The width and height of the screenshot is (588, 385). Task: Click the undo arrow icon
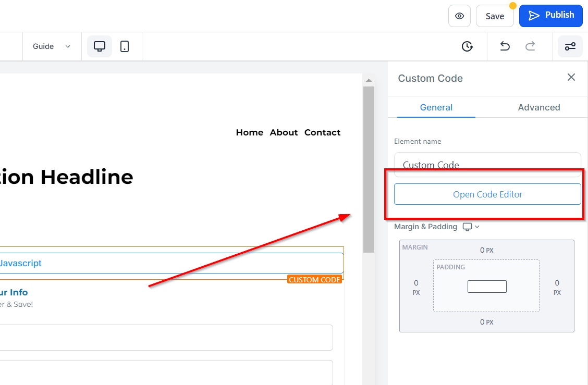505,46
